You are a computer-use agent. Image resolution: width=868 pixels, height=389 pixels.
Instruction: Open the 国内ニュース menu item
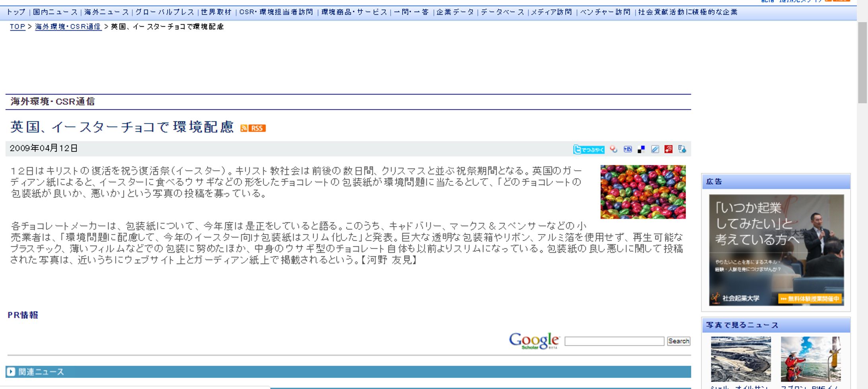coord(55,12)
